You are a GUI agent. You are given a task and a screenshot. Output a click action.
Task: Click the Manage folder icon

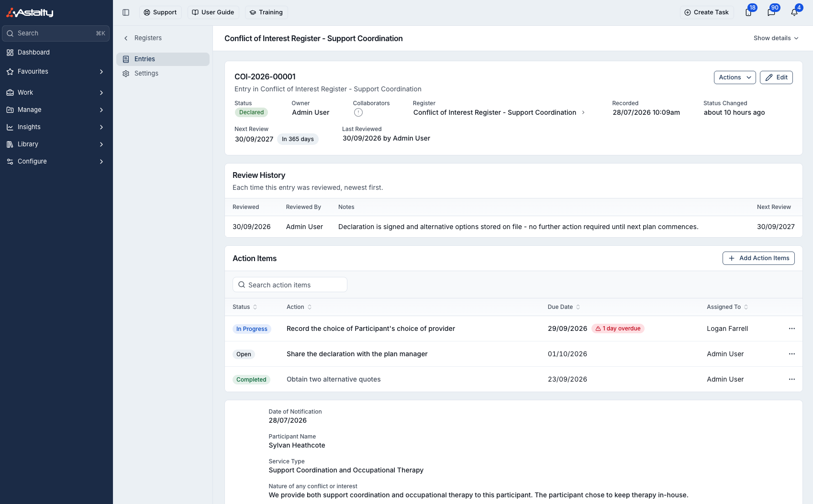[x=10, y=110]
